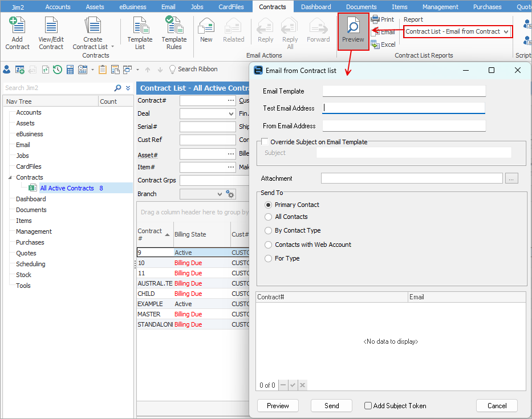The width and height of the screenshot is (532, 419).
Task: Open Template Rules in the ribbon
Action: click(174, 33)
